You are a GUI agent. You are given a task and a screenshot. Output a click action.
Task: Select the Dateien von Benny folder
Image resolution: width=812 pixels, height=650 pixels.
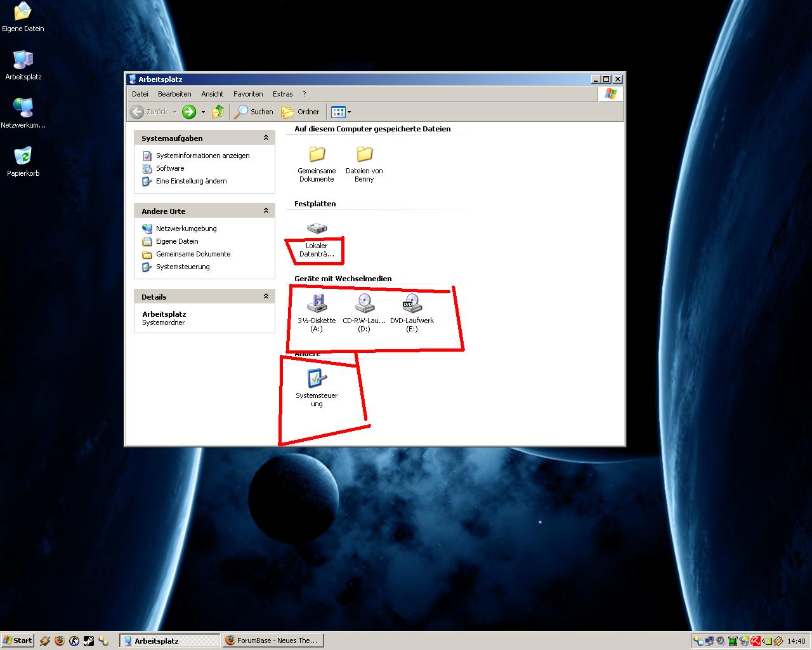tap(364, 164)
